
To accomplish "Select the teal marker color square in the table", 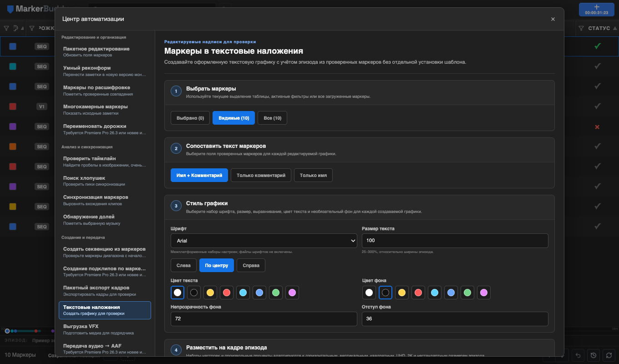I will point(13,66).
